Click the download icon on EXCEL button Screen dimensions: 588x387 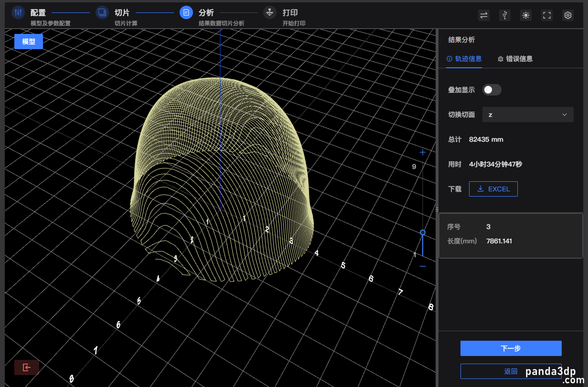(481, 189)
